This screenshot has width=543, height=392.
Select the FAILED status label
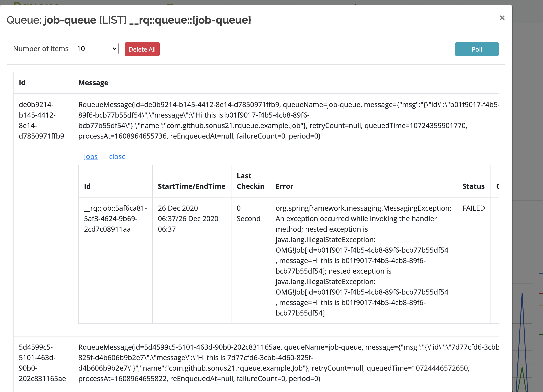click(x=474, y=208)
